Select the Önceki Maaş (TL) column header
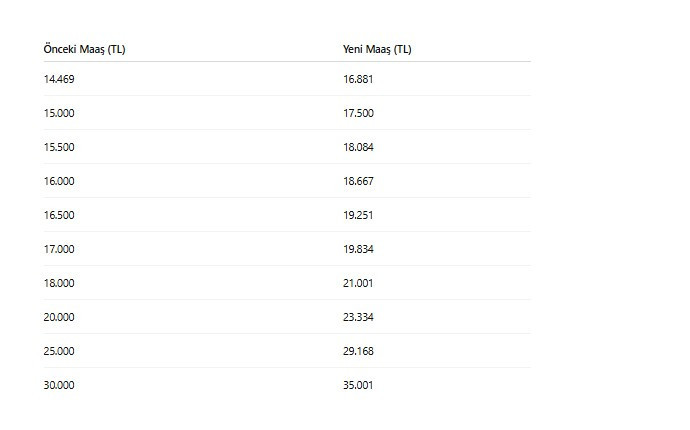 point(84,49)
